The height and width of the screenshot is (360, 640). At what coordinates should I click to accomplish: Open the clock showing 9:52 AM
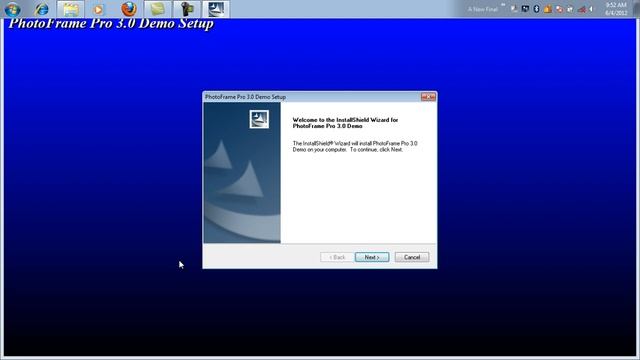pyautogui.click(x=616, y=9)
